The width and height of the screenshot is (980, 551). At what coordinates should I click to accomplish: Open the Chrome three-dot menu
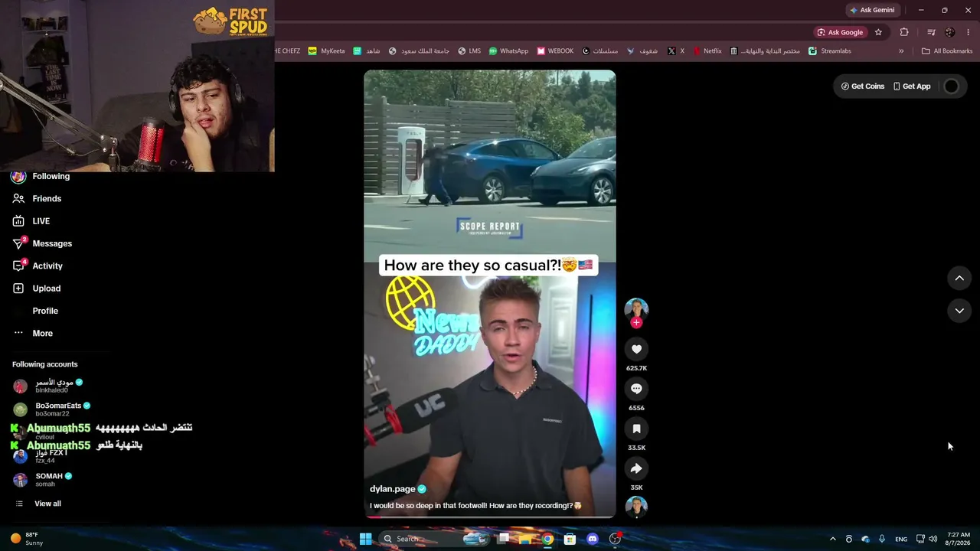[969, 32]
